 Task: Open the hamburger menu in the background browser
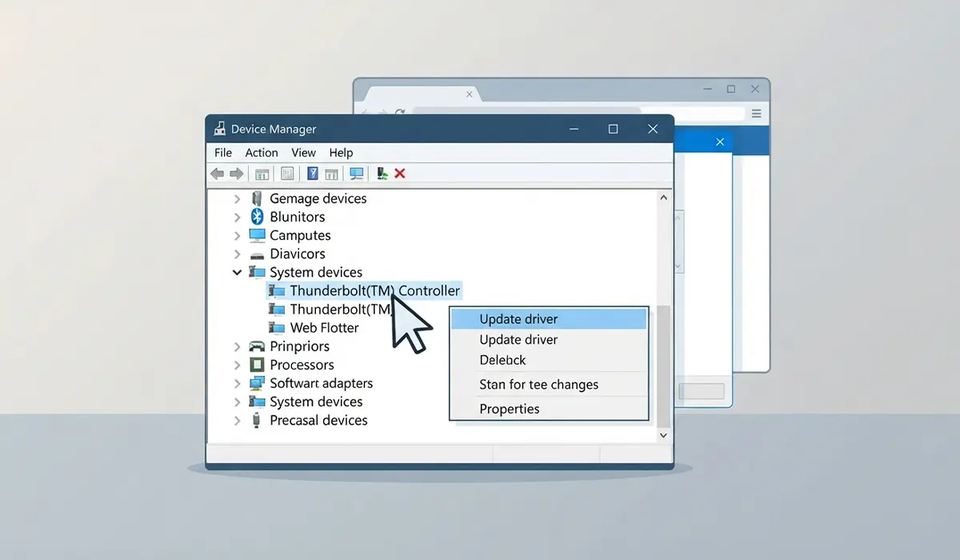tap(756, 114)
